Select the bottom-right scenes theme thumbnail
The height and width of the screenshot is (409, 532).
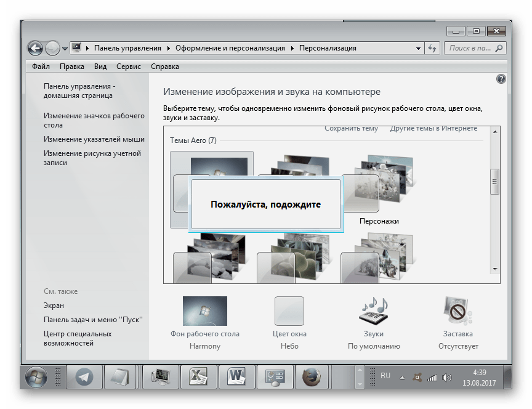[x=377, y=258]
